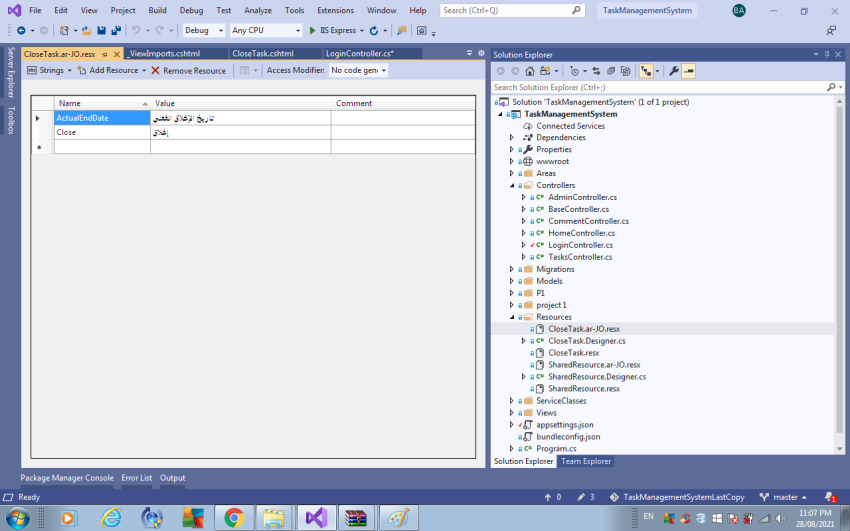This screenshot has height=531, width=850.
Task: Click the Save All toolbar icon
Action: 116,31
